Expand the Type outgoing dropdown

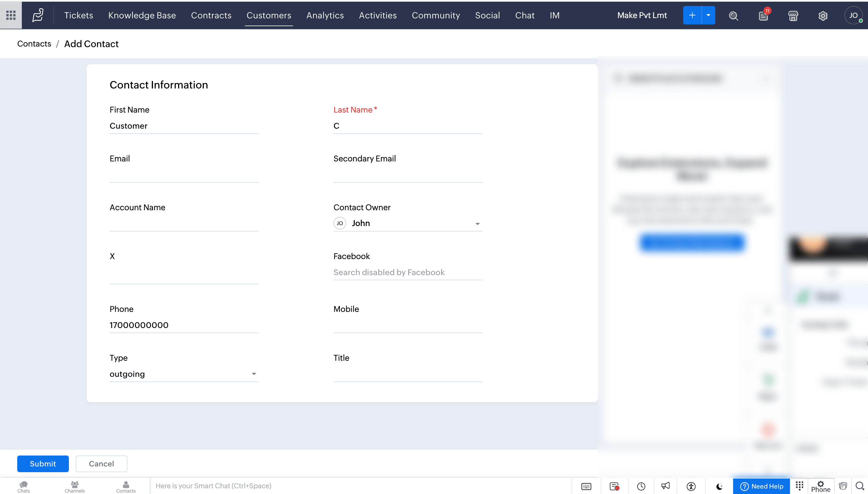click(x=254, y=374)
